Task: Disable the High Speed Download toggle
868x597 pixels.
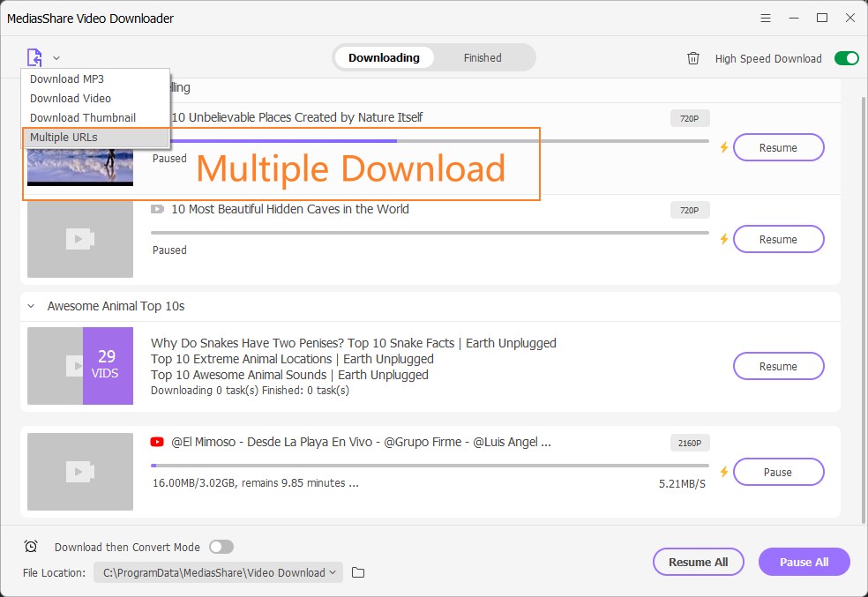Action: tap(844, 57)
